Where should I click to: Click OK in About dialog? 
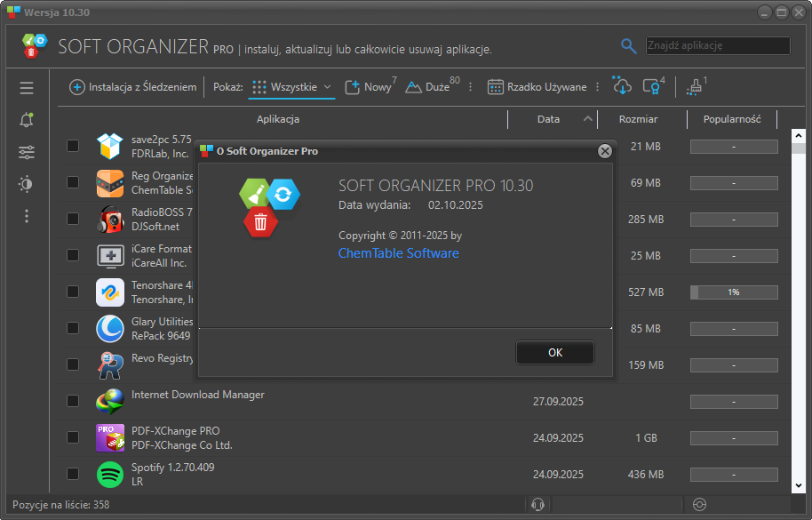[555, 353]
